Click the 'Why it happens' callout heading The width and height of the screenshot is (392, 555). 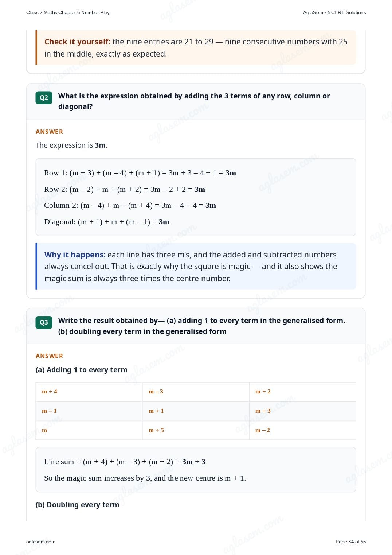point(75,255)
